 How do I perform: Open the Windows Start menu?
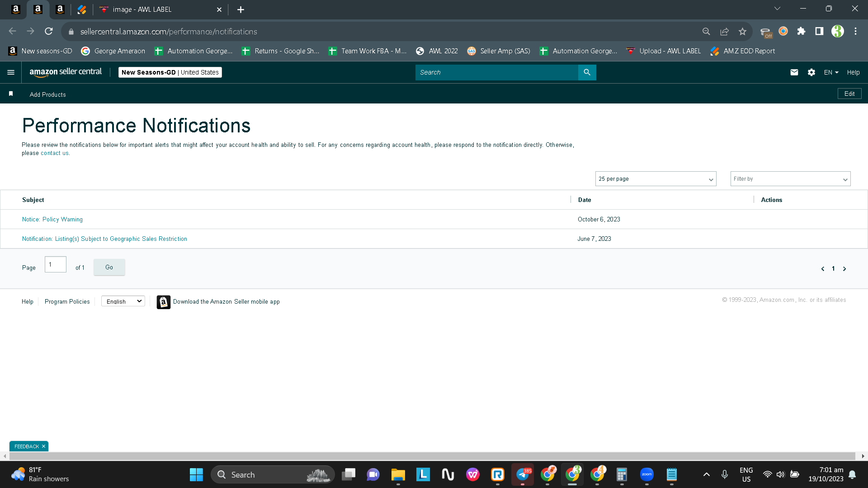[196, 474]
